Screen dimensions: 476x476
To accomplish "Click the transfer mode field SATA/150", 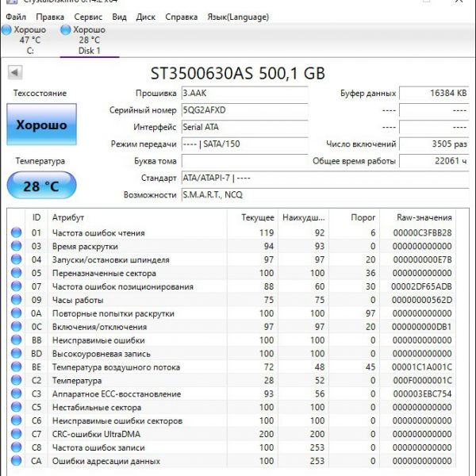I will 244,144.
